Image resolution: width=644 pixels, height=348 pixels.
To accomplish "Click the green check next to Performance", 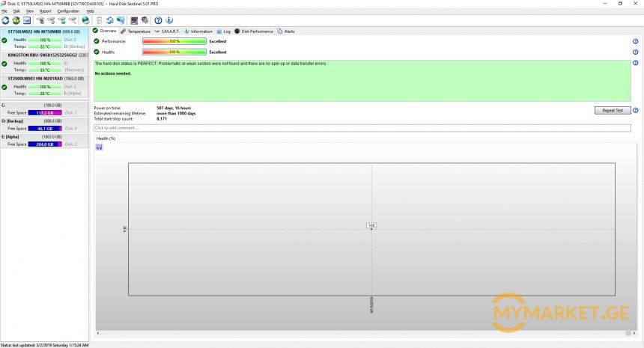I will click(97, 41).
